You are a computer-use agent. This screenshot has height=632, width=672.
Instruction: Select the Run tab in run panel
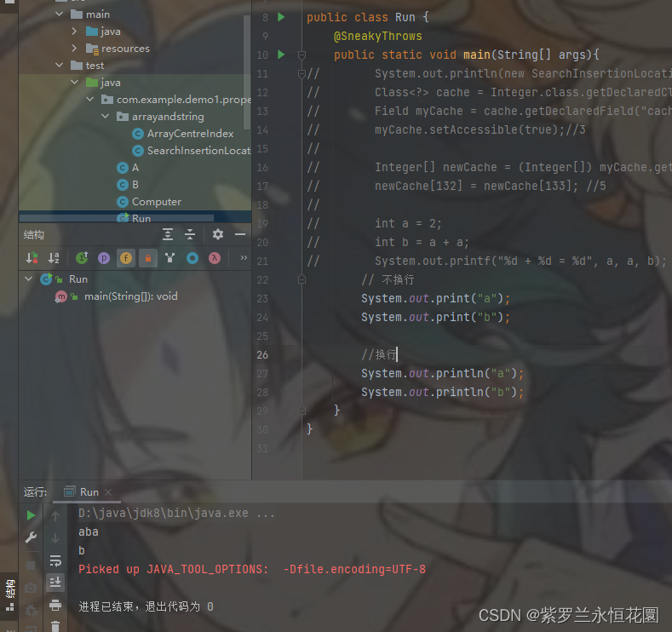(x=89, y=492)
